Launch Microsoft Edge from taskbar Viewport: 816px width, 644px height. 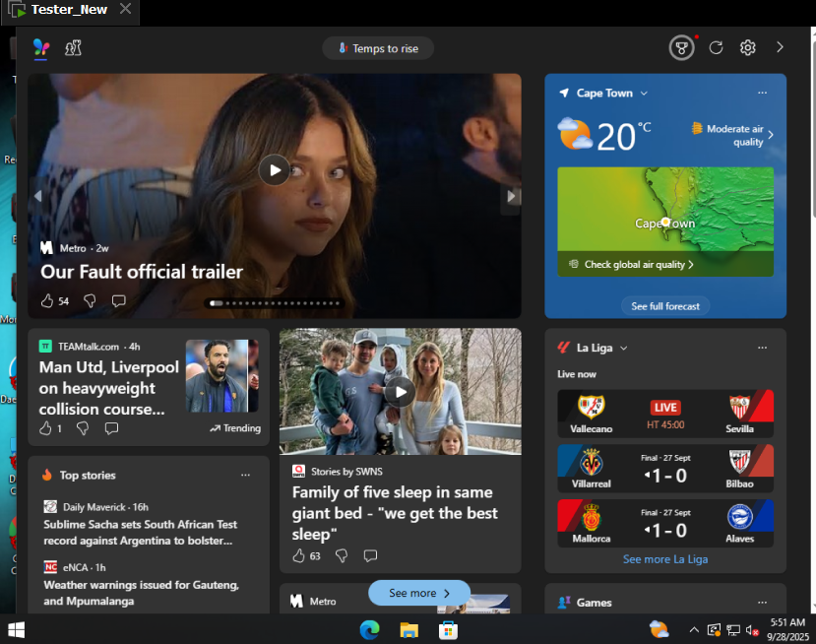pyautogui.click(x=369, y=630)
